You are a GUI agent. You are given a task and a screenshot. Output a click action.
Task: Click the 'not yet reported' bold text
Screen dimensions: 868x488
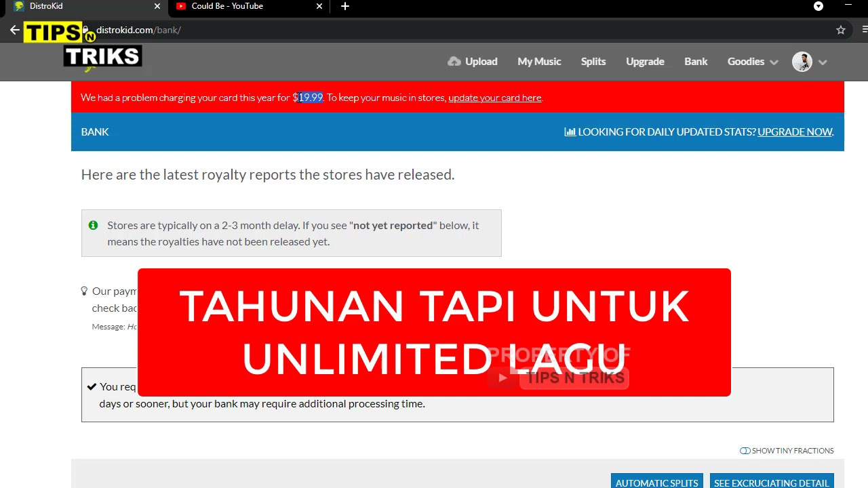click(x=393, y=225)
